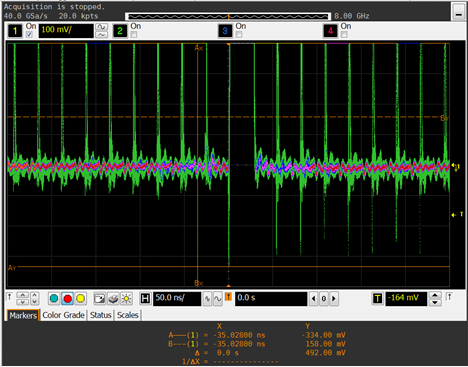
Task: Click the orange trigger reference icon by delay field
Action: pos(228,296)
